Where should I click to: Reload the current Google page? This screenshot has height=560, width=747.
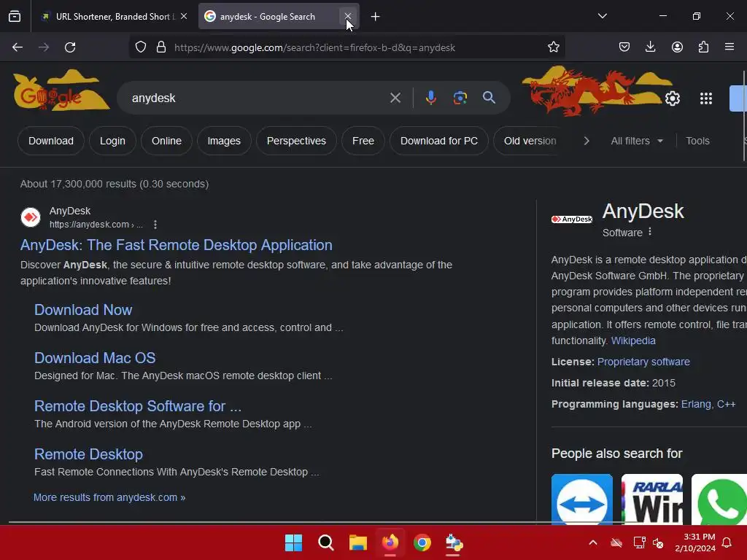click(70, 47)
